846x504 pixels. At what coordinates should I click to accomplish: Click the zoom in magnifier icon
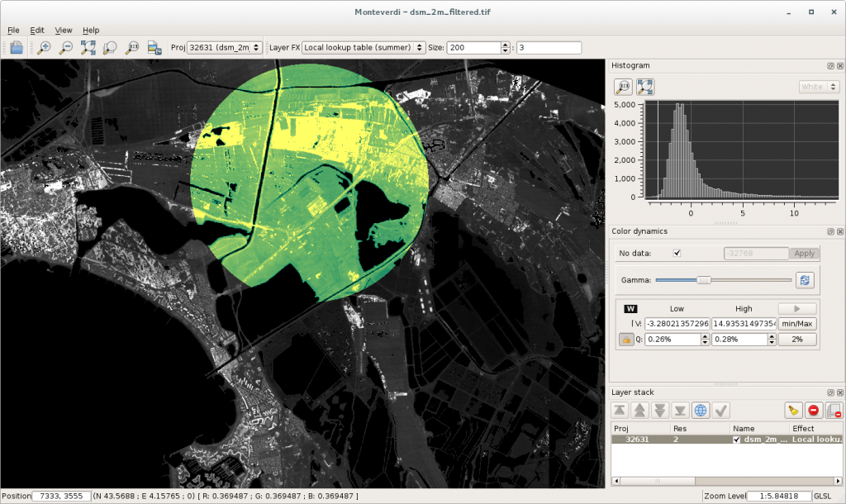(45, 47)
